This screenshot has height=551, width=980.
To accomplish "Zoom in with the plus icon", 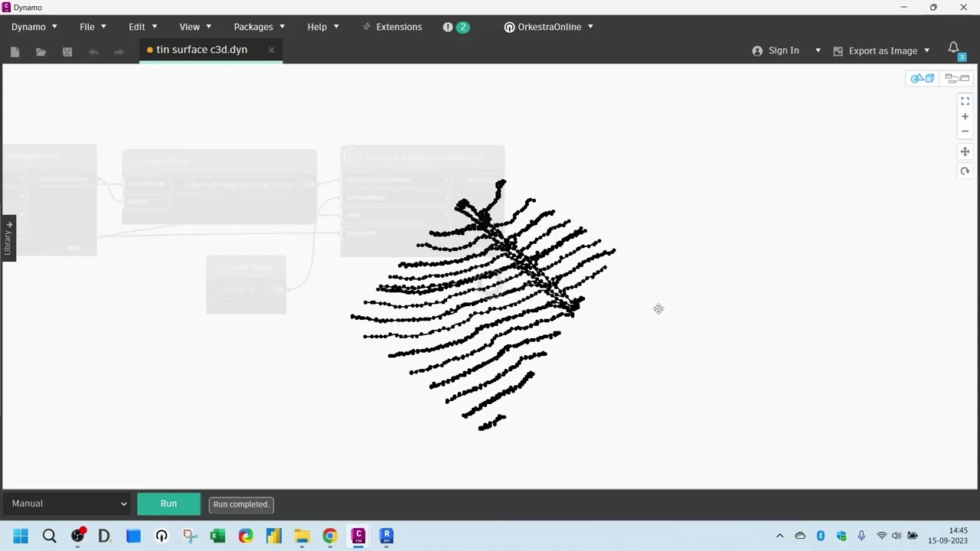I will click(965, 116).
